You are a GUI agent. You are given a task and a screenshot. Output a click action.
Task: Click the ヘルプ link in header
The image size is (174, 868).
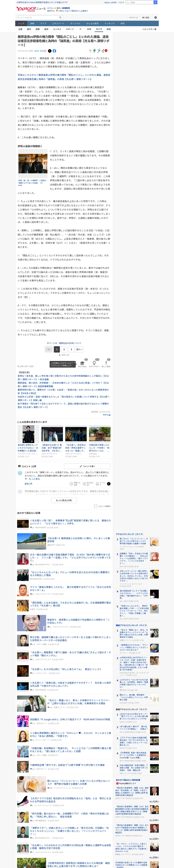(121, 2)
